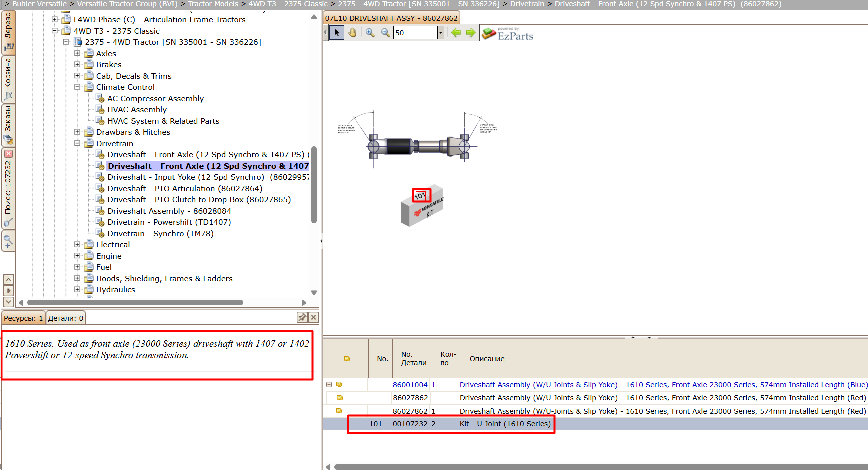The image size is (868, 470).
Task: Open HVAC Assembly page
Action: pos(137,110)
